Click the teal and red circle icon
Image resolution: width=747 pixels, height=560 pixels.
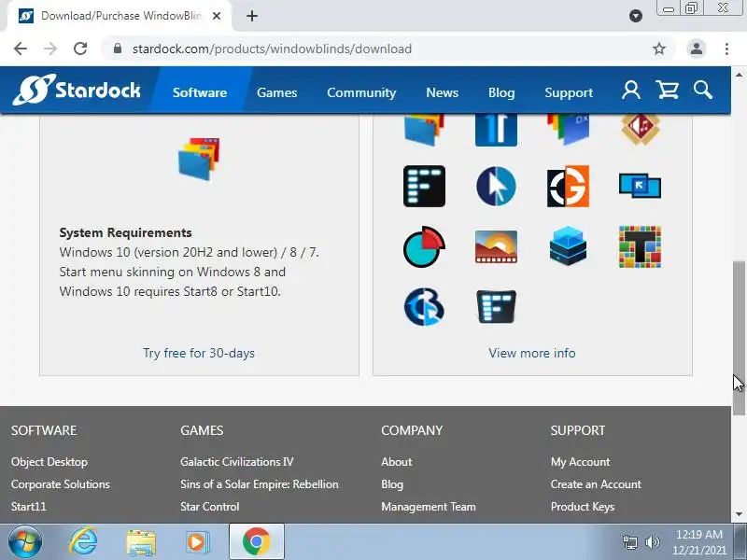click(424, 246)
